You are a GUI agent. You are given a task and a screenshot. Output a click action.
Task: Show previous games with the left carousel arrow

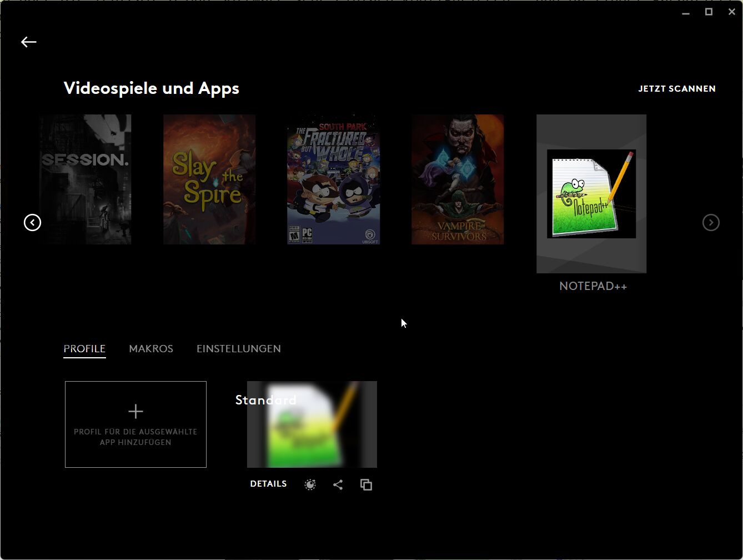[x=33, y=223]
